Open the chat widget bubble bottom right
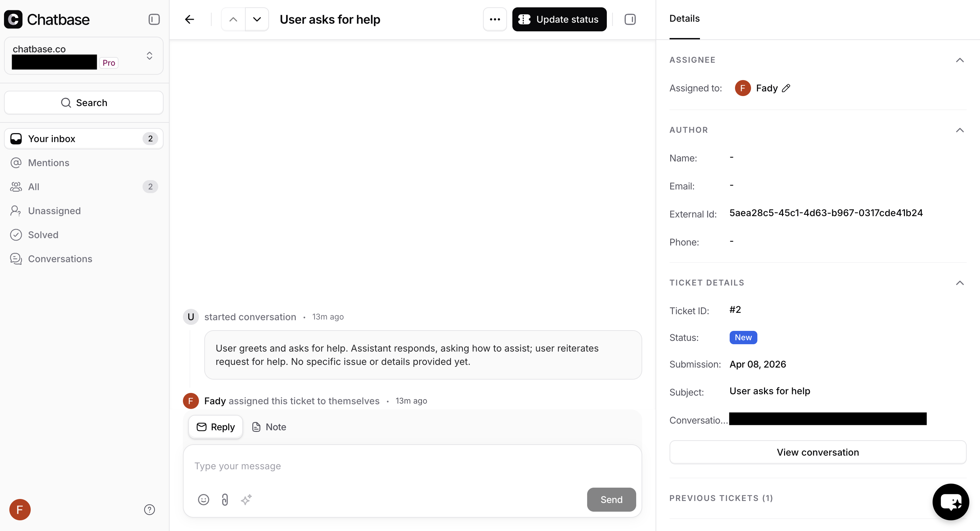Viewport: 980px width, 531px height. [951, 502]
